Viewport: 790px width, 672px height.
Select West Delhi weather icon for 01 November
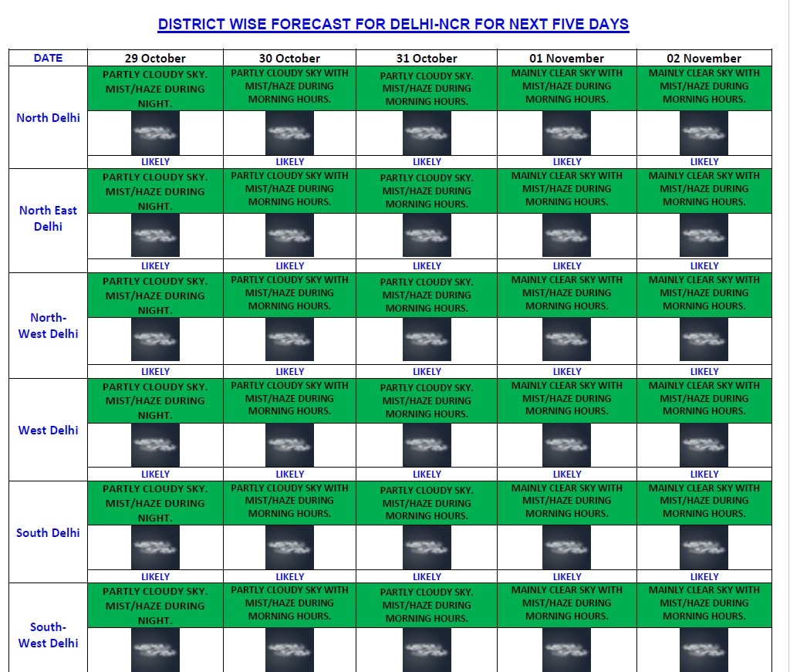coord(566,445)
